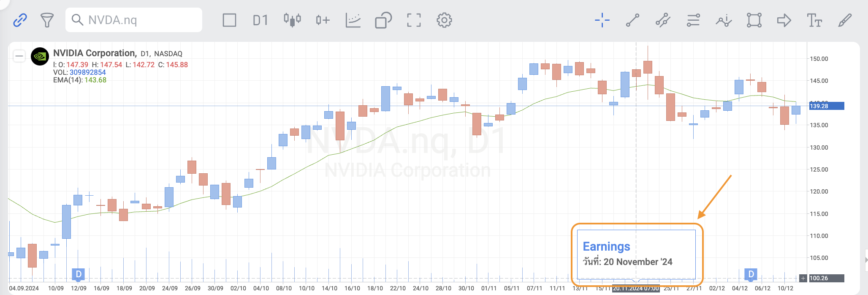Select the freehand brush tool

pyautogui.click(x=845, y=20)
